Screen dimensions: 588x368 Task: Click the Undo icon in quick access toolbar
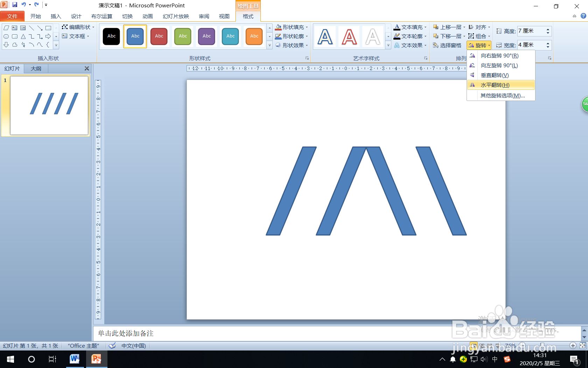(x=24, y=5)
